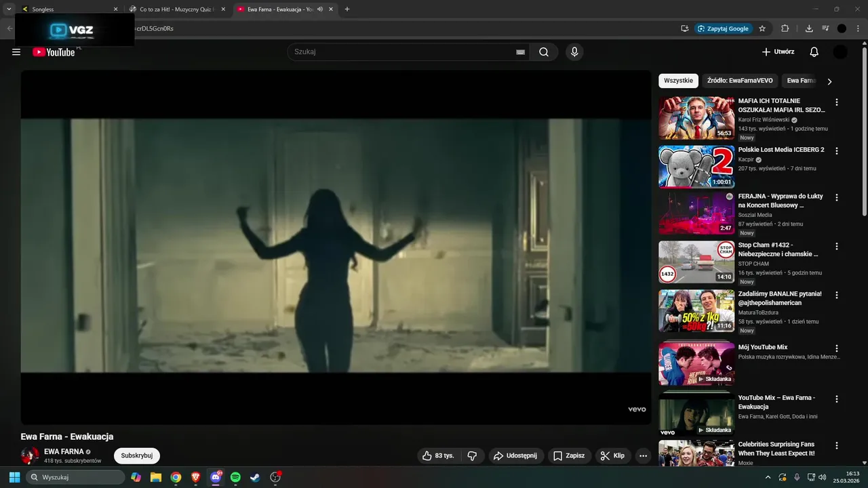The height and width of the screenshot is (488, 868).
Task: Open options menu for YouTube Mix – Ewa Farna
Action: pyautogui.click(x=837, y=399)
